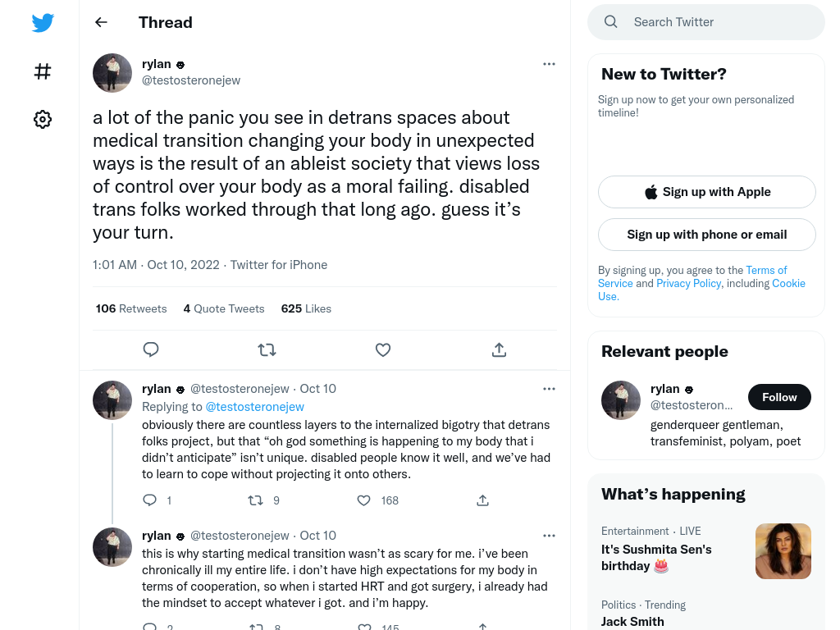The image size is (840, 630).
Task: Like the reply with 168 likes
Action: coord(363,500)
